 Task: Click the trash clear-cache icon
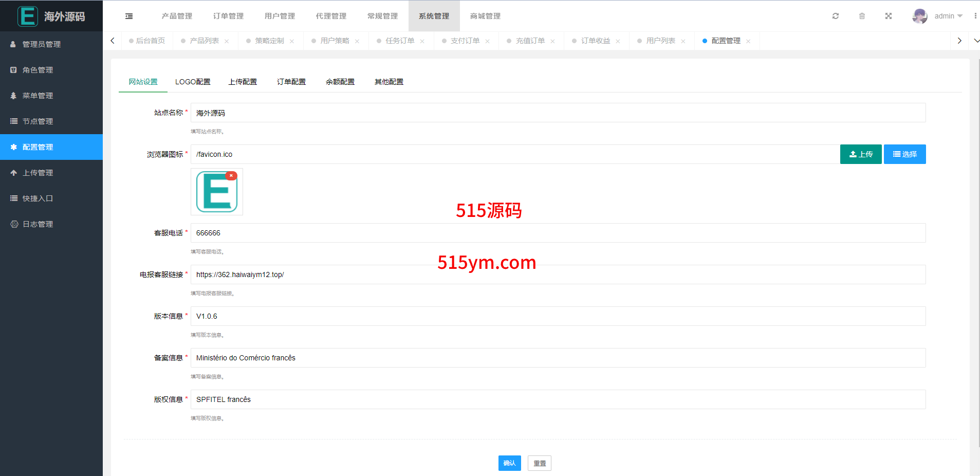pyautogui.click(x=862, y=16)
